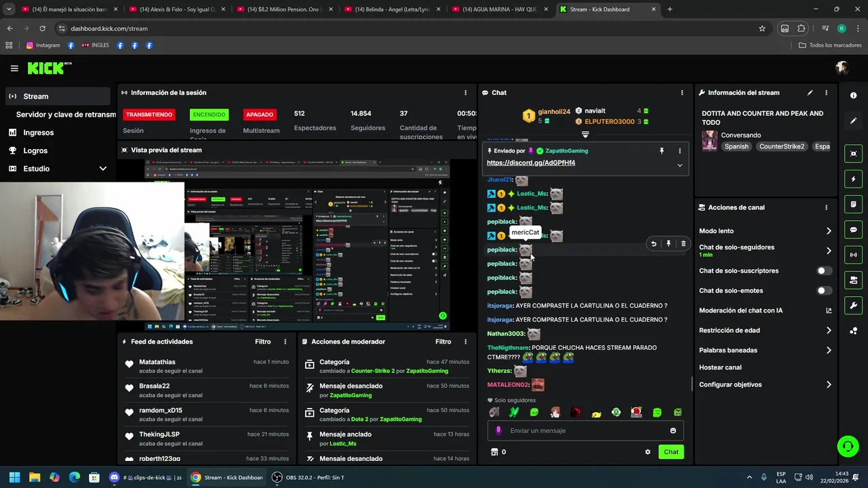Open Configurar objetivos settings arrow
Screen dimensions: 868x488
[x=829, y=385]
